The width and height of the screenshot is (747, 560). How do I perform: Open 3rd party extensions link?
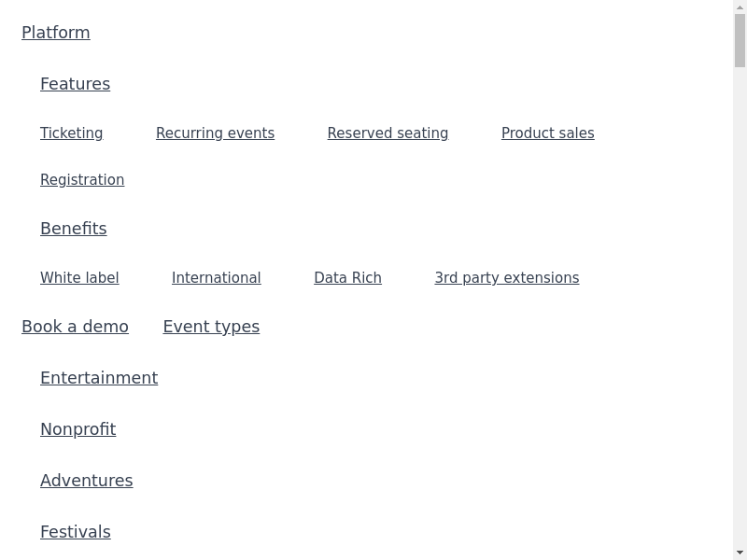click(506, 278)
